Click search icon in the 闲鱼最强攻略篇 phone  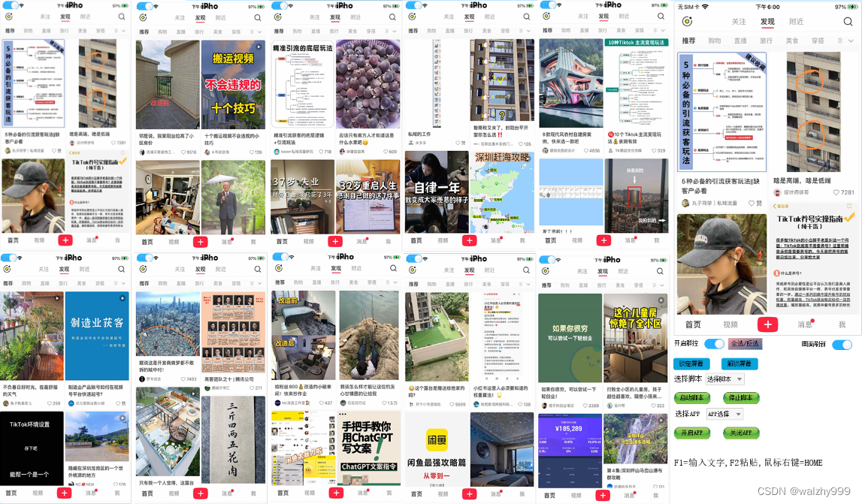pos(526,270)
